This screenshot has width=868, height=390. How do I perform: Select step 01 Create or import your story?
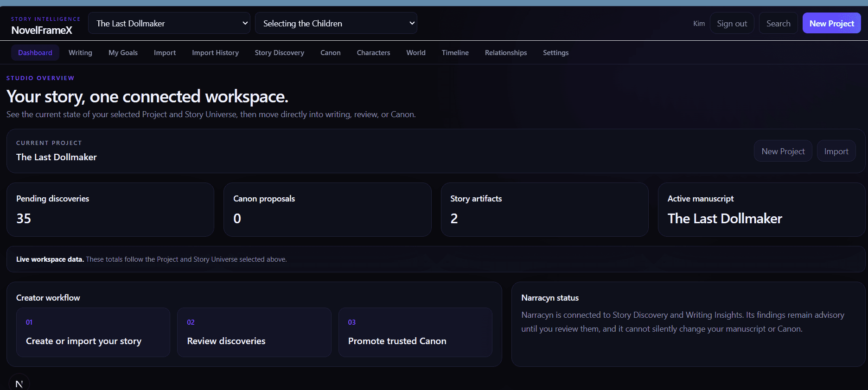pyautogui.click(x=93, y=332)
